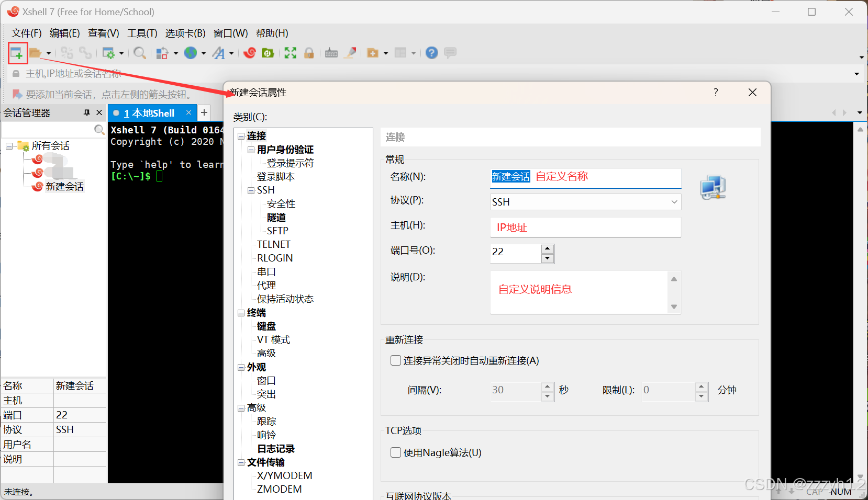868x500 pixels.
Task: Click the green Xftp toolbar icon
Action: [x=268, y=53]
